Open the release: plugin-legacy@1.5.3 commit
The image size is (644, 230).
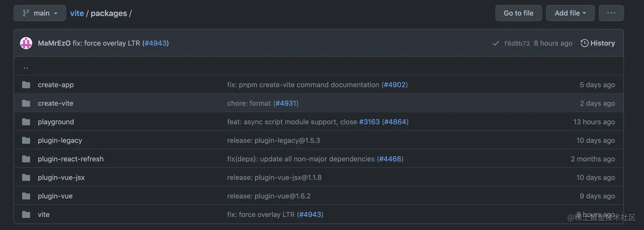(273, 140)
